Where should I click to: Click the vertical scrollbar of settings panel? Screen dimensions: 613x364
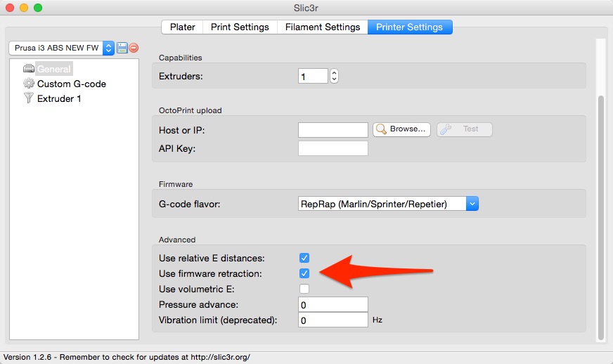pyautogui.click(x=601, y=217)
